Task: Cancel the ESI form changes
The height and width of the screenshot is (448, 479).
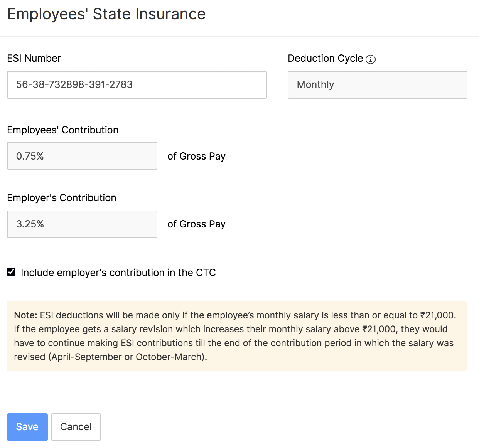Action: pos(76,427)
